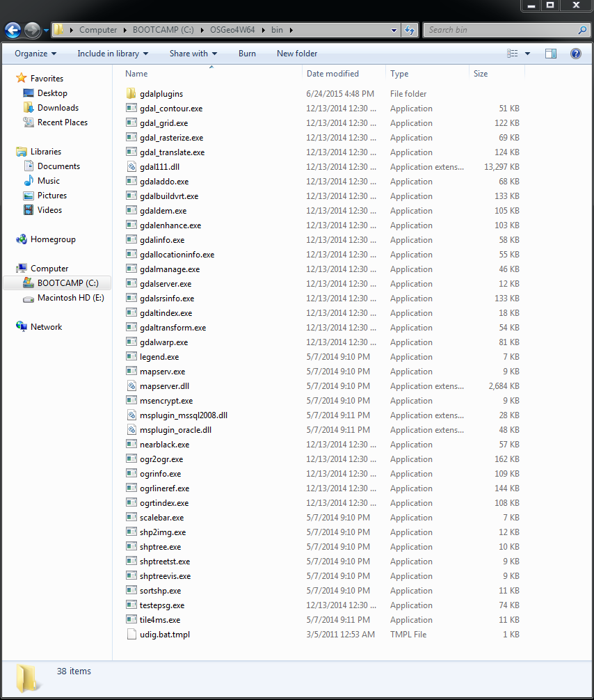
Task: Expand arrow after bin in breadcrumb
Action: click(291, 30)
